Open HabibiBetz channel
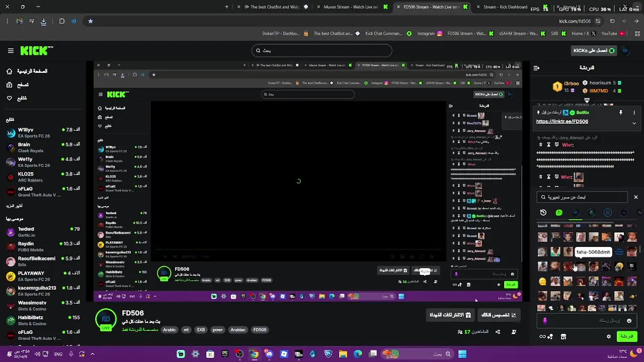The height and width of the screenshot is (362, 644). (x=43, y=320)
